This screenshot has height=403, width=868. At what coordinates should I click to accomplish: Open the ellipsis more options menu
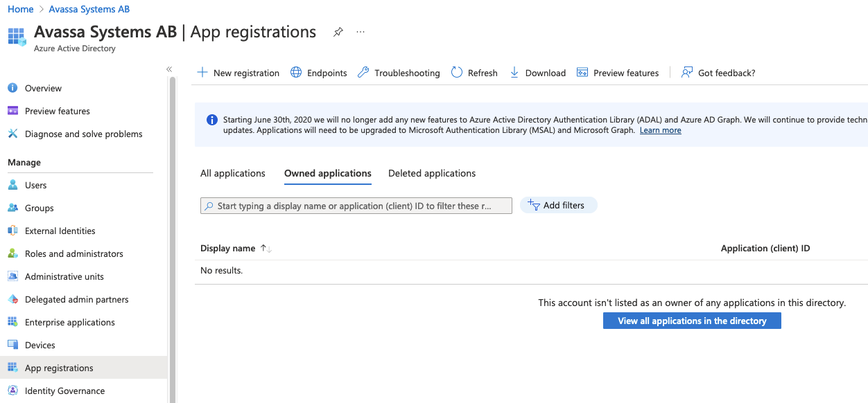pyautogui.click(x=361, y=32)
